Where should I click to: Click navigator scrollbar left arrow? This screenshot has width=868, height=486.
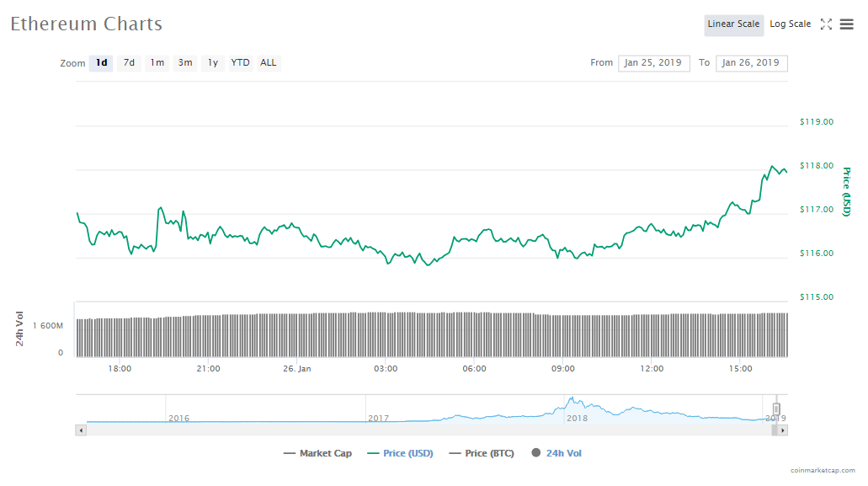coord(81,430)
